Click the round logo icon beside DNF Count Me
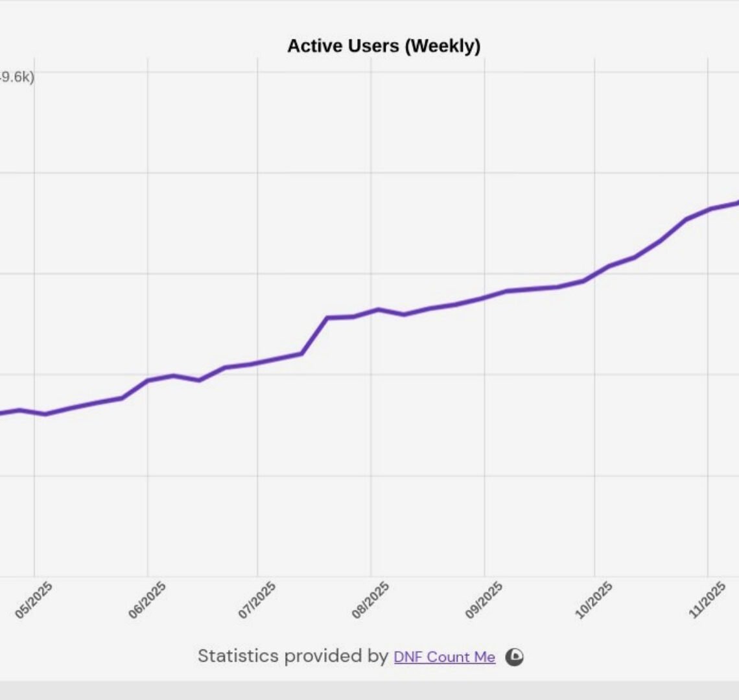Screen dimensions: 739x700 coord(515,657)
